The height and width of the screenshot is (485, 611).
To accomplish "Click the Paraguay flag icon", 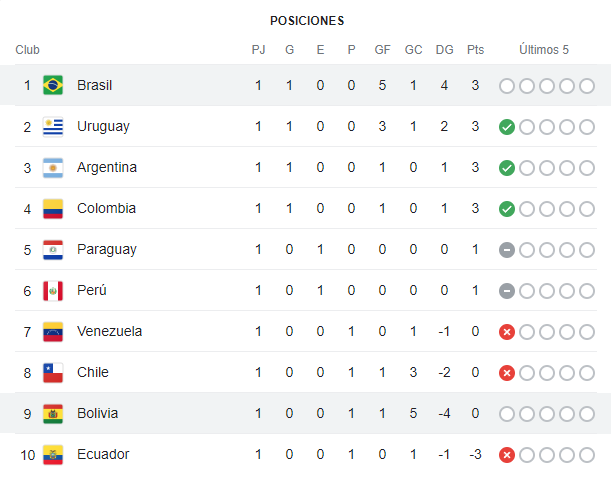I will click(53, 249).
